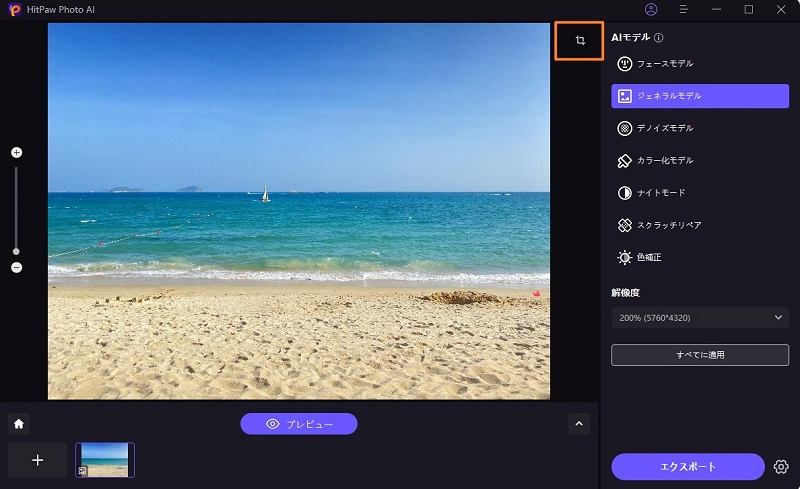Click the HitPaw Photo AI logo
This screenshot has height=489, width=800.
click(x=15, y=9)
